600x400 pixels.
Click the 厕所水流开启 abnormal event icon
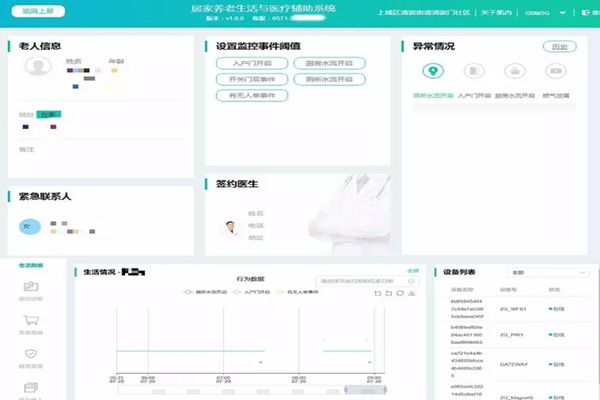432,72
